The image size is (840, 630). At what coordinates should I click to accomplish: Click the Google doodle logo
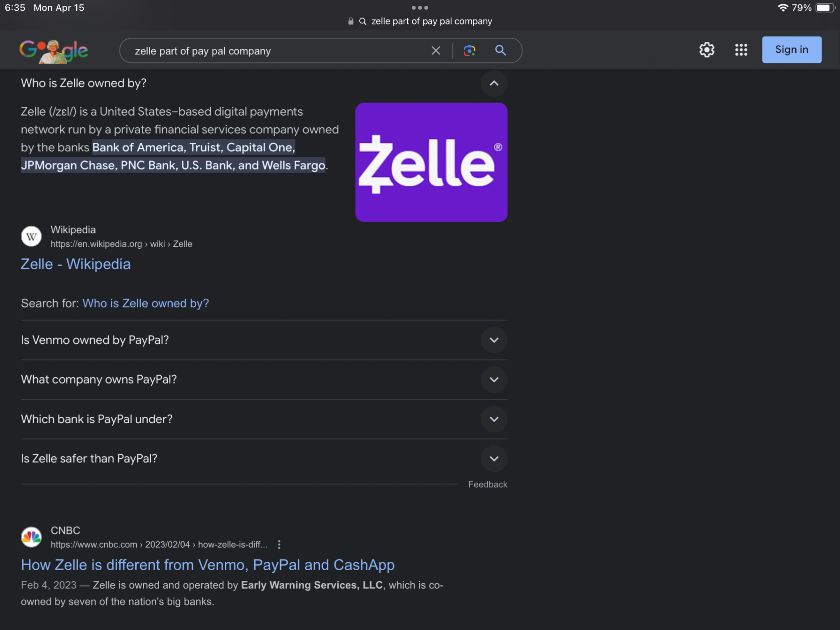(54, 51)
